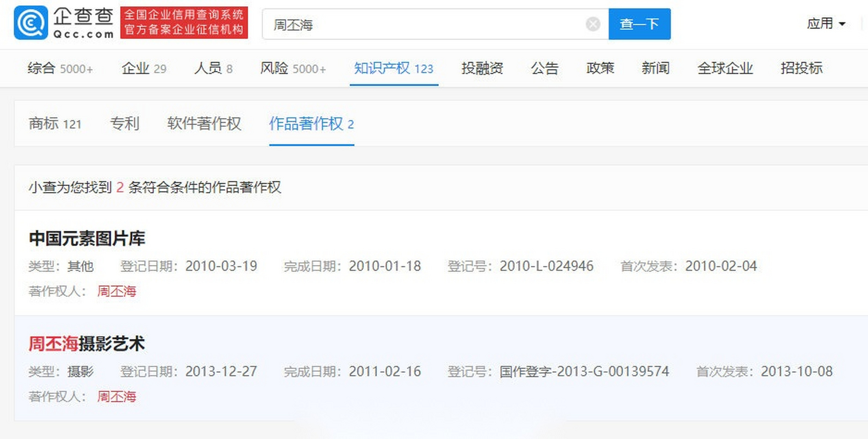868x439 pixels.
Task: Click the Qcc.com logo icon
Action: [31, 23]
